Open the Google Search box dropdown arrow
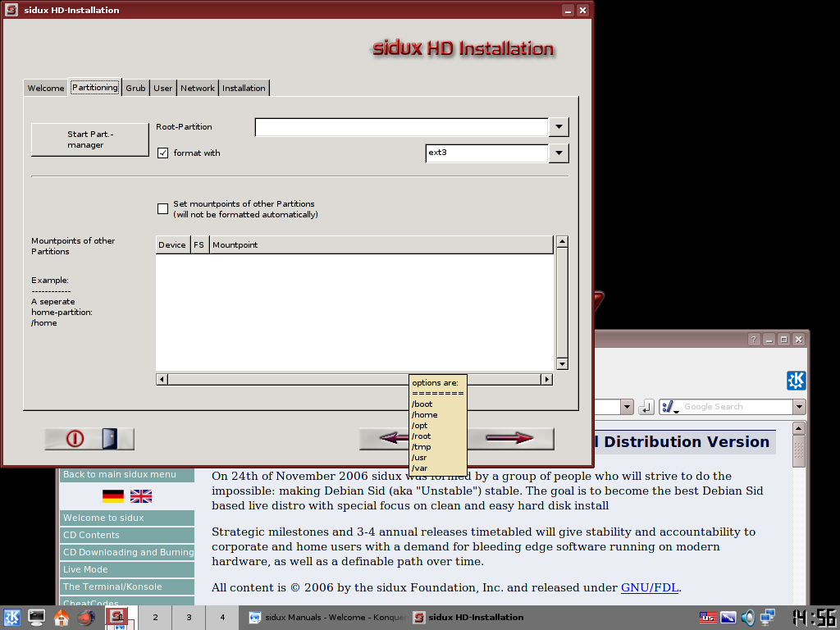This screenshot has height=630, width=840. 799,407
